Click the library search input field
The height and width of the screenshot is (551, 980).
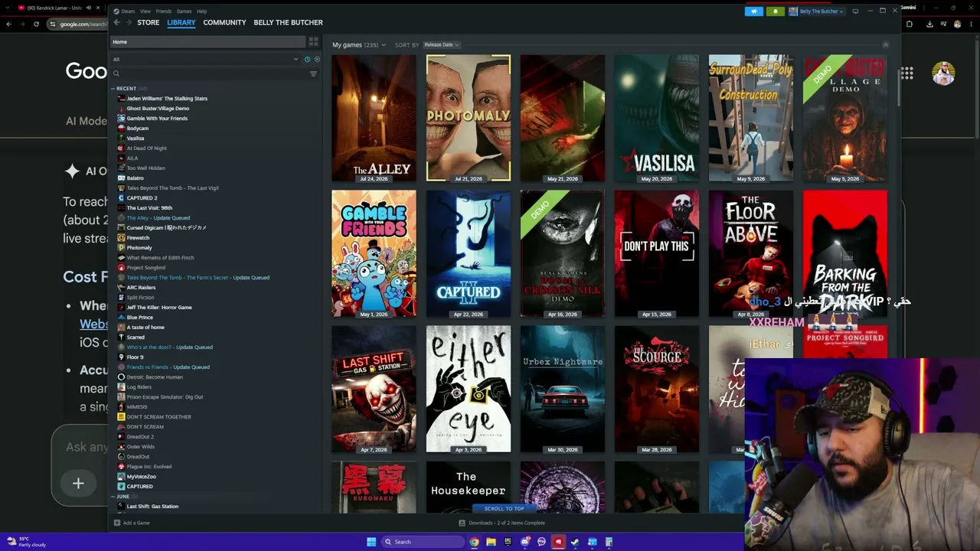tap(211, 73)
